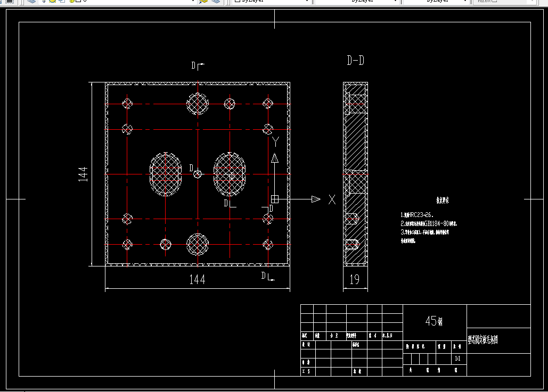
Task: Click the 1:1 scale value in title block
Action: coord(457,358)
